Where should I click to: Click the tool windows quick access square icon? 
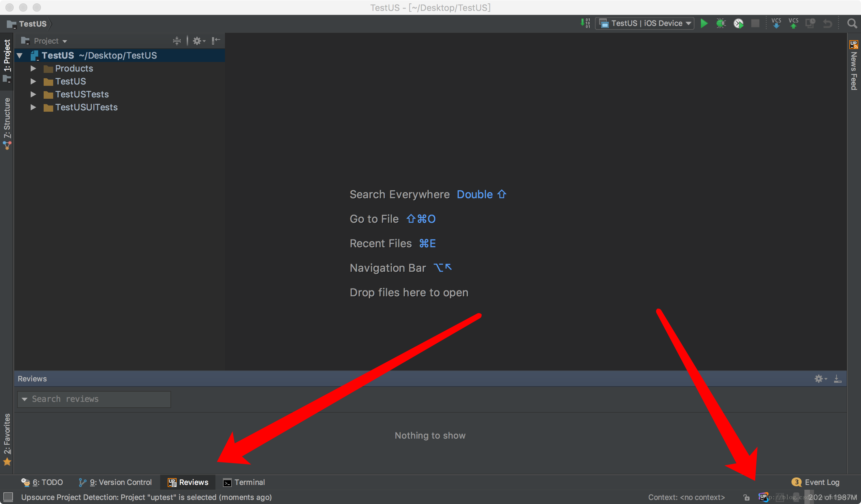click(8, 497)
